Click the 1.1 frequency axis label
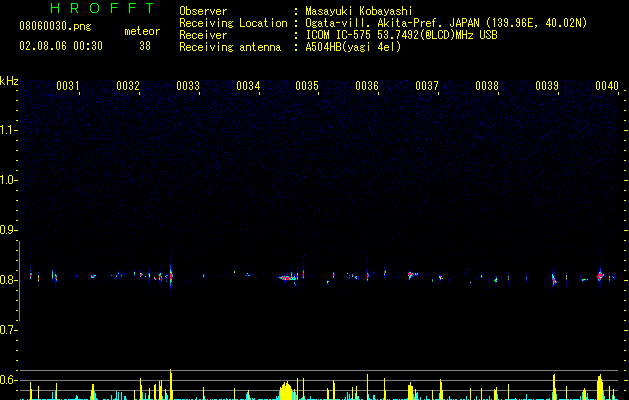Viewport: 629px width, 400px height. point(8,130)
